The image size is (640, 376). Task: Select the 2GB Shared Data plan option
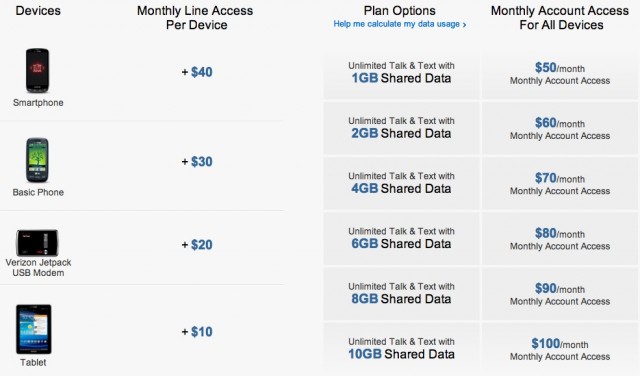point(401,128)
